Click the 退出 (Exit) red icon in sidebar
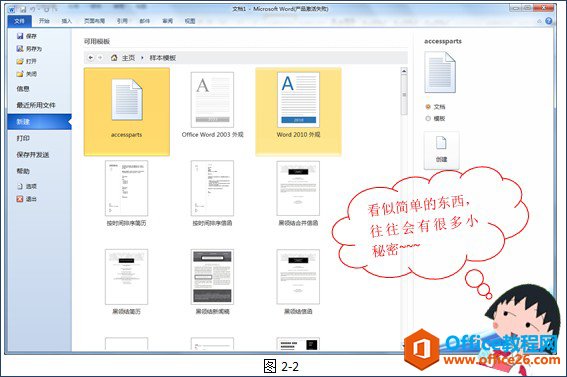The height and width of the screenshot is (377, 567). pyautogui.click(x=20, y=199)
